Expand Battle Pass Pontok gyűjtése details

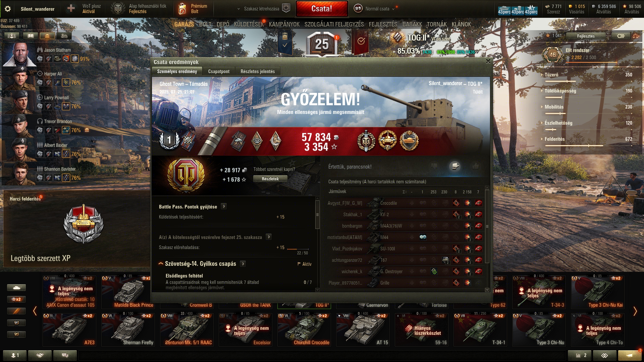point(224,206)
